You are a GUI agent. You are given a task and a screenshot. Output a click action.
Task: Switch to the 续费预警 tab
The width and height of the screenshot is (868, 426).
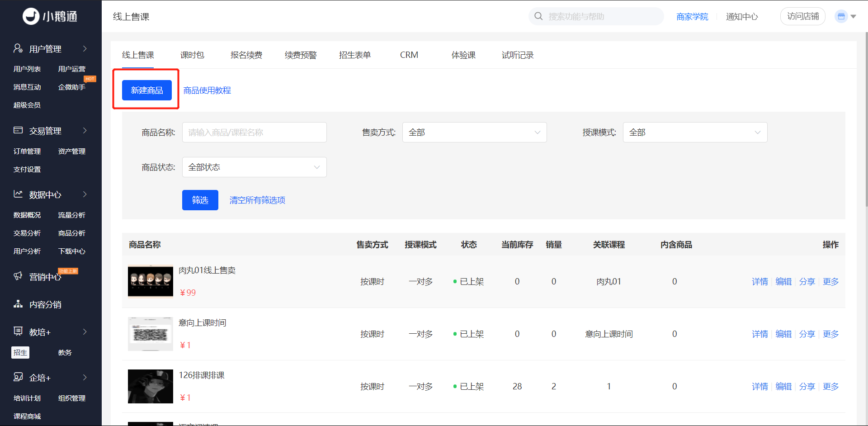(x=301, y=55)
